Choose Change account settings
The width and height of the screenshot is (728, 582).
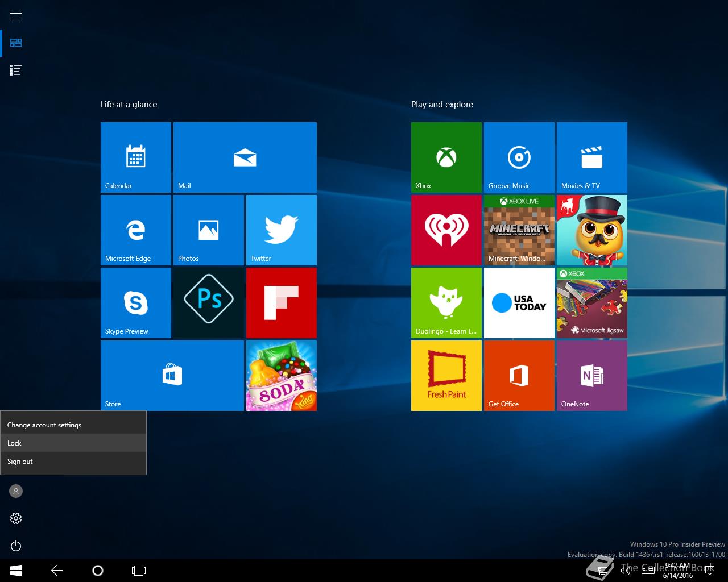tap(73, 425)
